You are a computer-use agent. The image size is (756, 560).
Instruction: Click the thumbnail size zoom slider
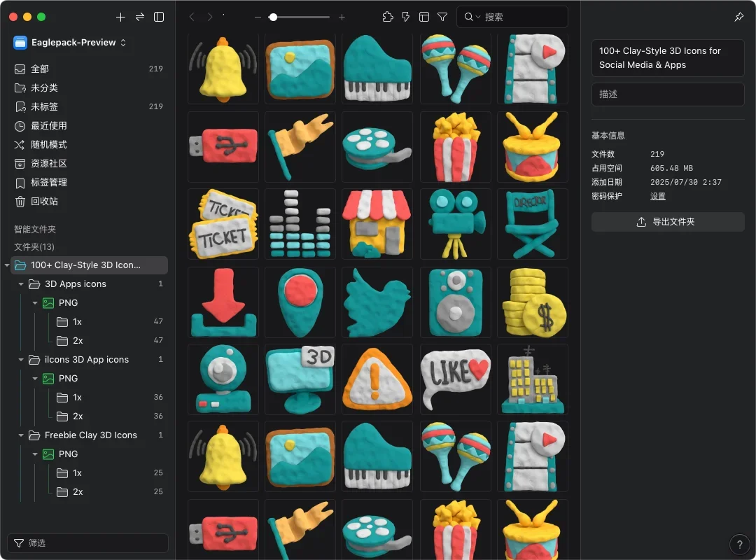click(x=301, y=17)
